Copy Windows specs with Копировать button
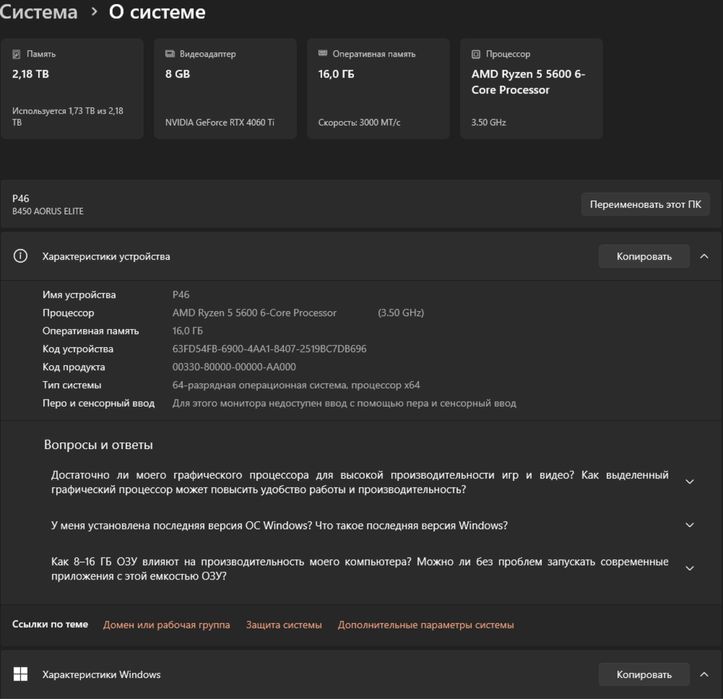The height and width of the screenshot is (699, 723). (x=644, y=675)
